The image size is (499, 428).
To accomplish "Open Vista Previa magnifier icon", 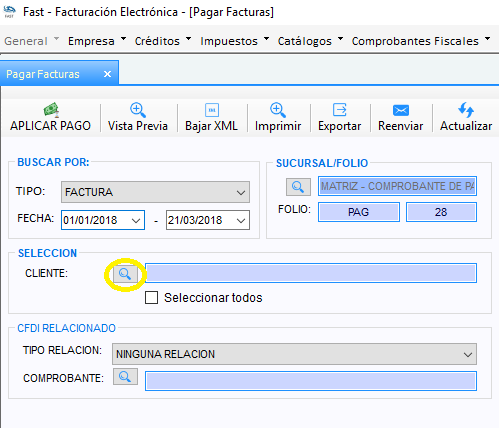I will pyautogui.click(x=137, y=110).
